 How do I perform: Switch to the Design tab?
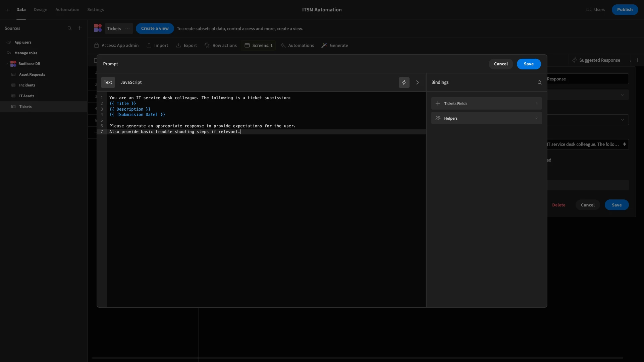(x=41, y=10)
